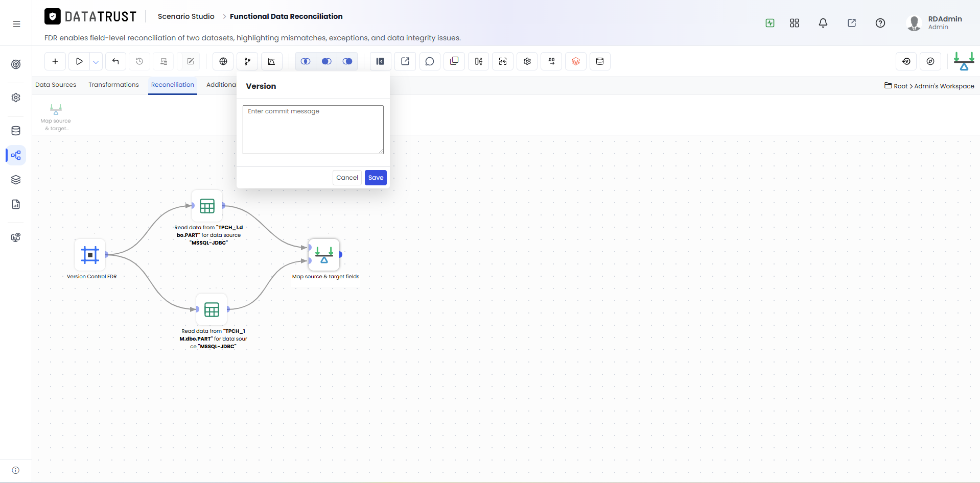Switch to the Data Sources tab
980x483 pixels.
point(56,85)
